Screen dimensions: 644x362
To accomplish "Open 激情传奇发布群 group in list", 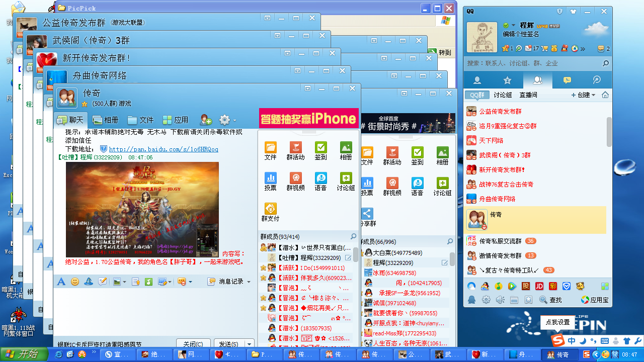I will pos(501,255).
